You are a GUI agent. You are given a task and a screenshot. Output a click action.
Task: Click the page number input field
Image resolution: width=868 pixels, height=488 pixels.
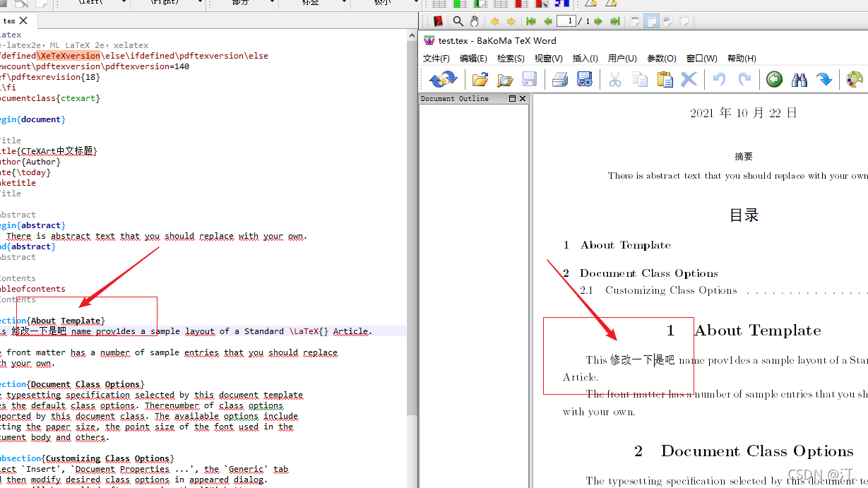pyautogui.click(x=566, y=21)
